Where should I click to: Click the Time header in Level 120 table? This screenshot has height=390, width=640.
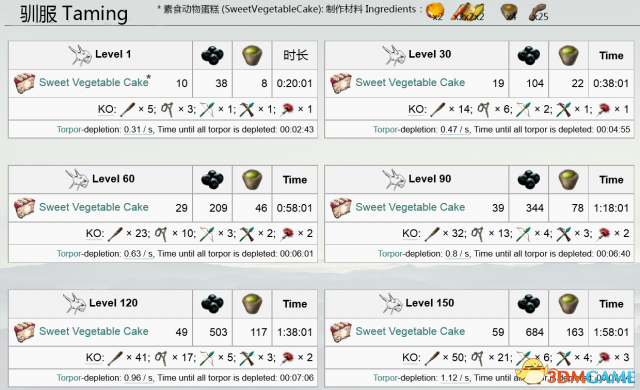tap(295, 304)
